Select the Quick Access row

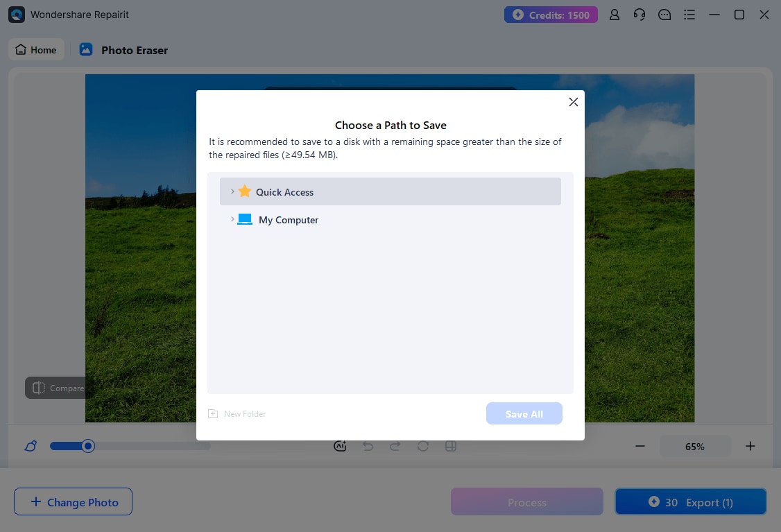[x=390, y=191]
